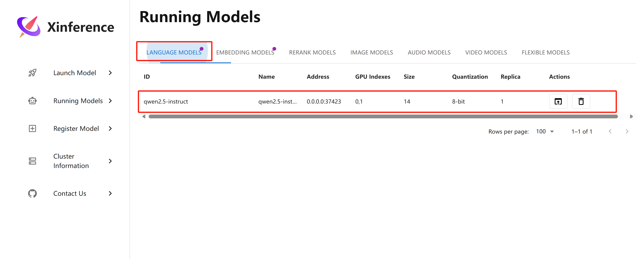Click the rocket icon beside Launch Model

pos(32,73)
